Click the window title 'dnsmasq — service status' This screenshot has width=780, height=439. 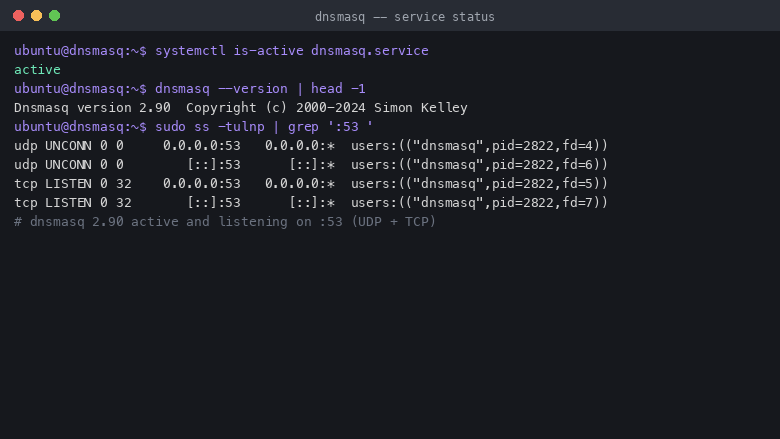pos(404,17)
